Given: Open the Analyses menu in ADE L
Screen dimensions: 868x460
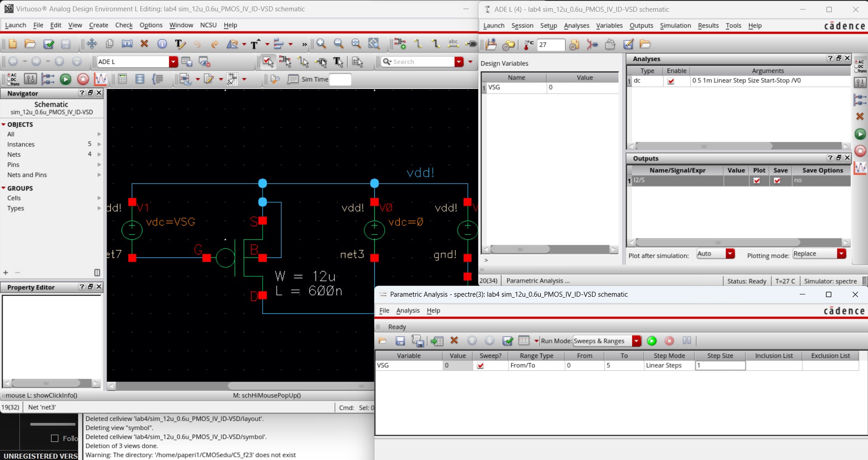Looking at the screenshot, I should [x=576, y=26].
